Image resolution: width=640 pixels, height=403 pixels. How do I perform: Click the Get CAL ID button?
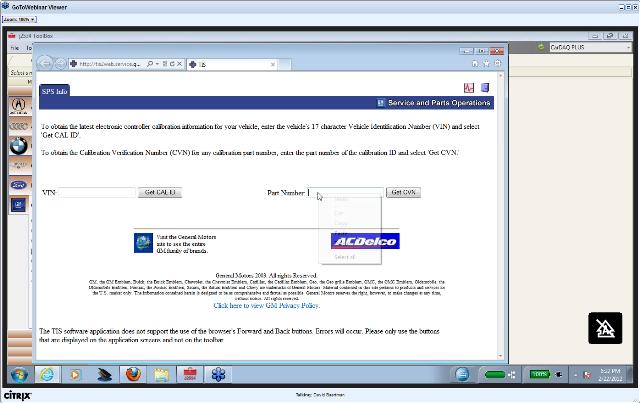(x=160, y=192)
